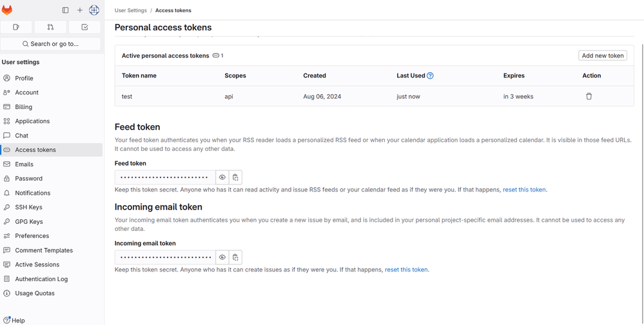Image resolution: width=644 pixels, height=325 pixels.
Task: Click the Search or go to field
Action: coord(50,44)
